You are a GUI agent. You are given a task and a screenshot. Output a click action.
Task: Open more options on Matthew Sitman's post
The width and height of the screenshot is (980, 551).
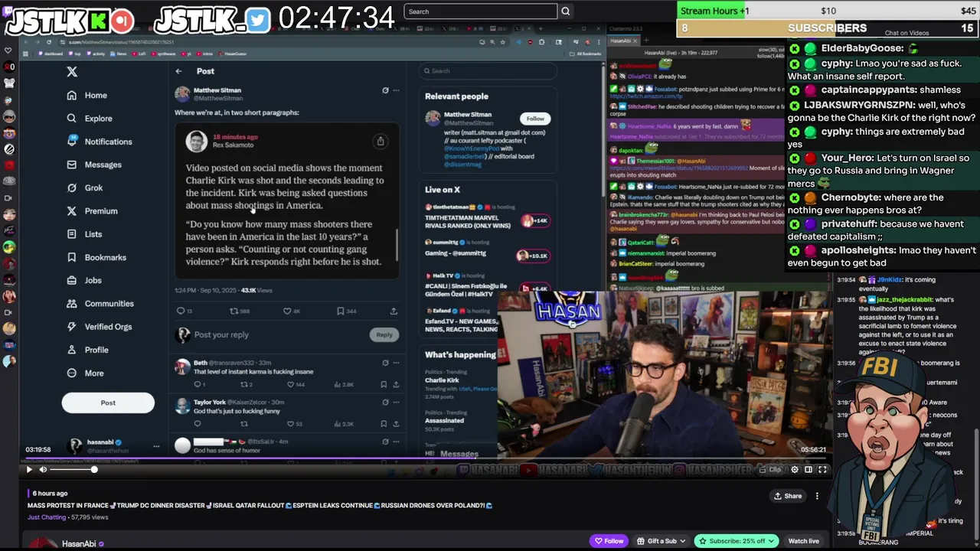tap(396, 90)
